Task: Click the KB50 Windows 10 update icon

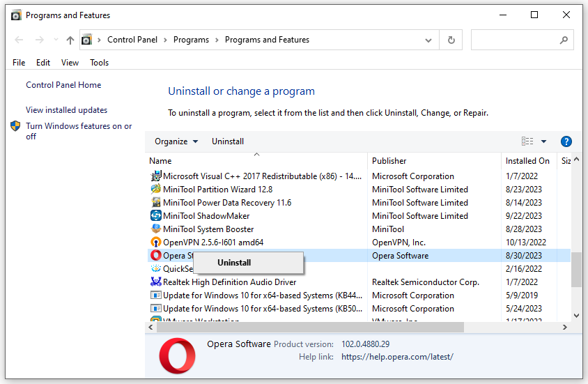Action: pyautogui.click(x=155, y=308)
